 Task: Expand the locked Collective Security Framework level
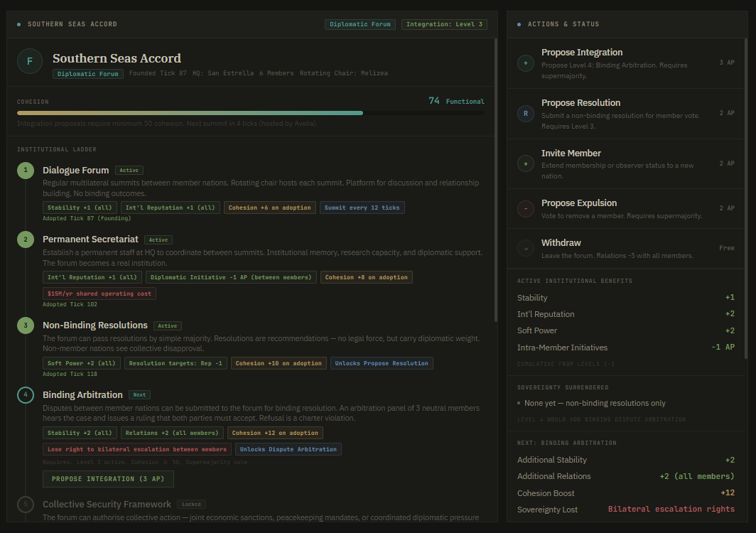(x=107, y=505)
